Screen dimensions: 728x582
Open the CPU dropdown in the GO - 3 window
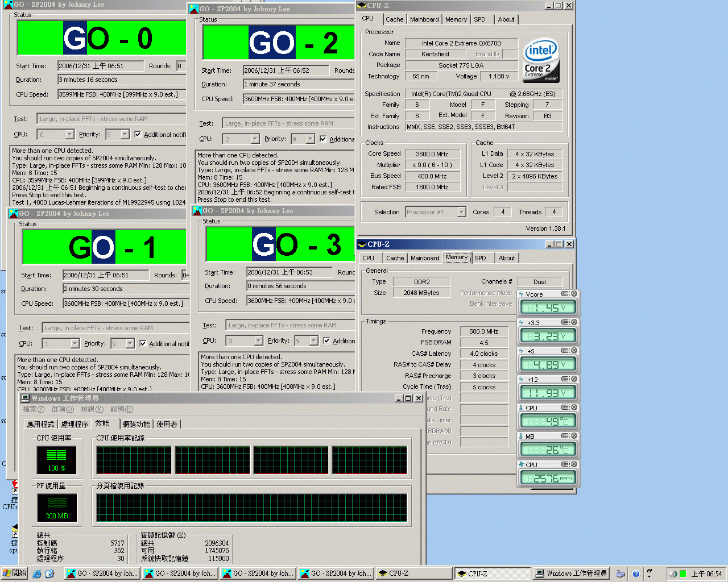point(258,341)
